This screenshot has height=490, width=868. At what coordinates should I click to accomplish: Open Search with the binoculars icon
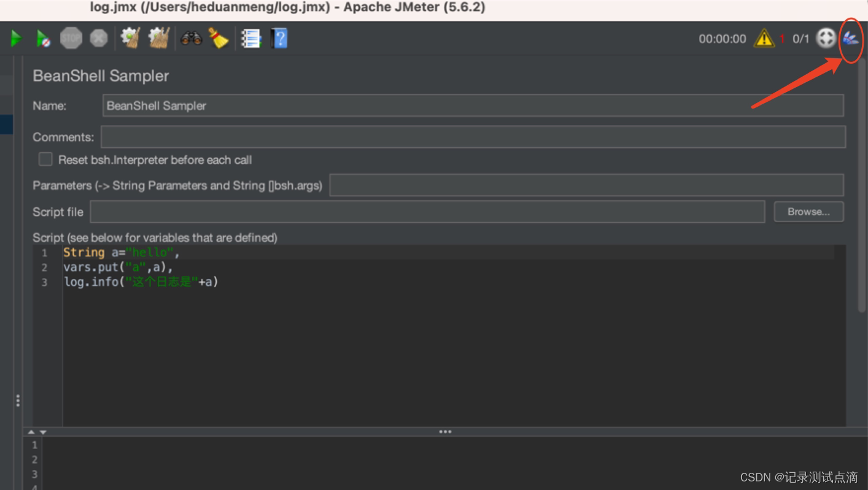192,39
